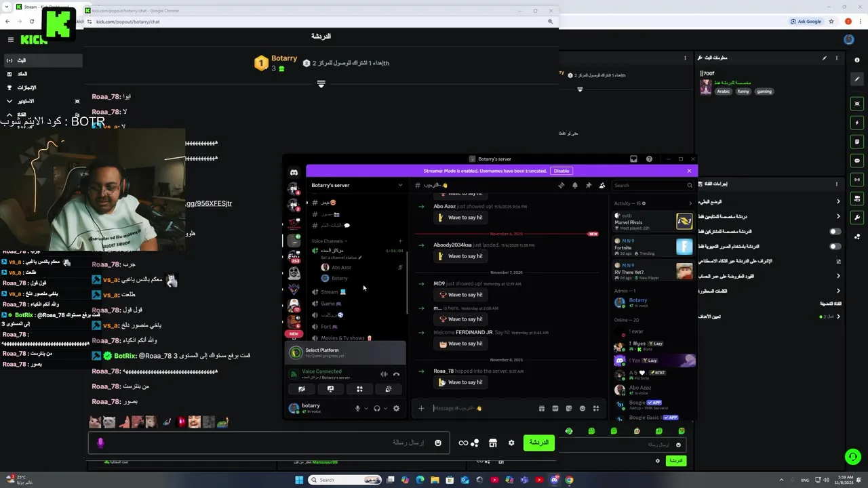
Task: Open Discord inbox icon in title bar
Action: coord(633,159)
